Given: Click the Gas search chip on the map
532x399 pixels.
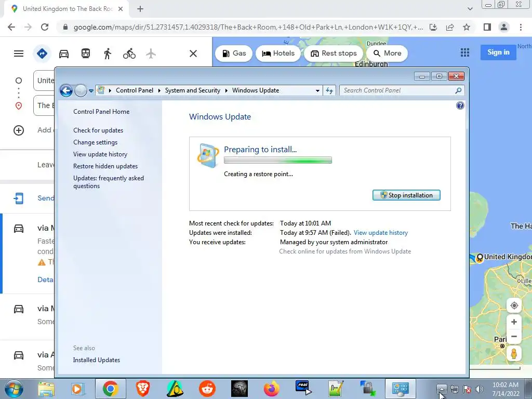Looking at the screenshot, I should click(x=234, y=54).
